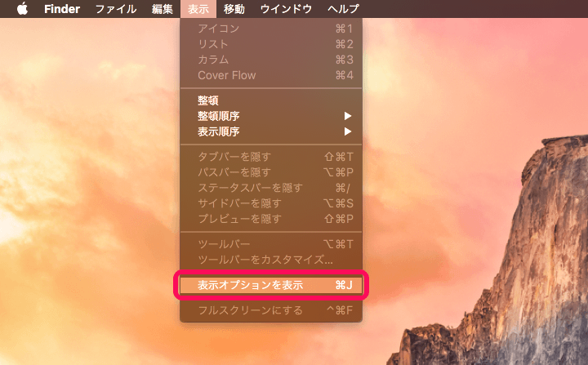Open the ヘルプ menu
This screenshot has height=365, width=588.
click(343, 9)
